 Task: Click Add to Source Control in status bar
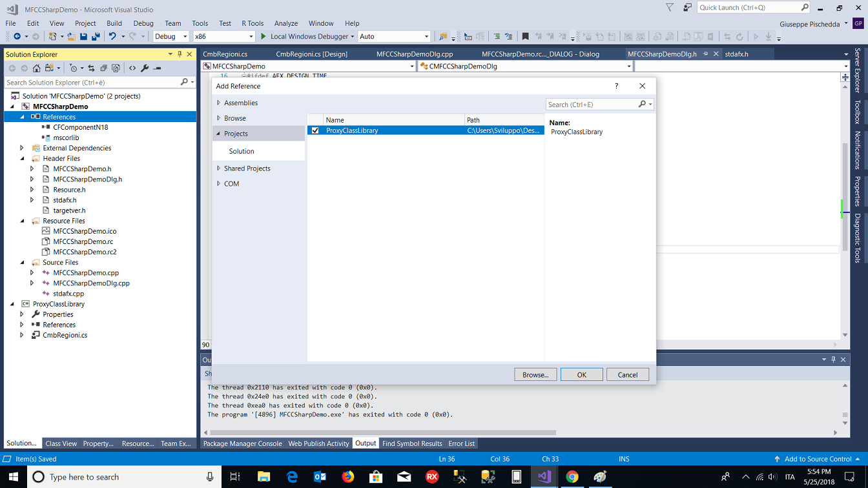pos(818,459)
